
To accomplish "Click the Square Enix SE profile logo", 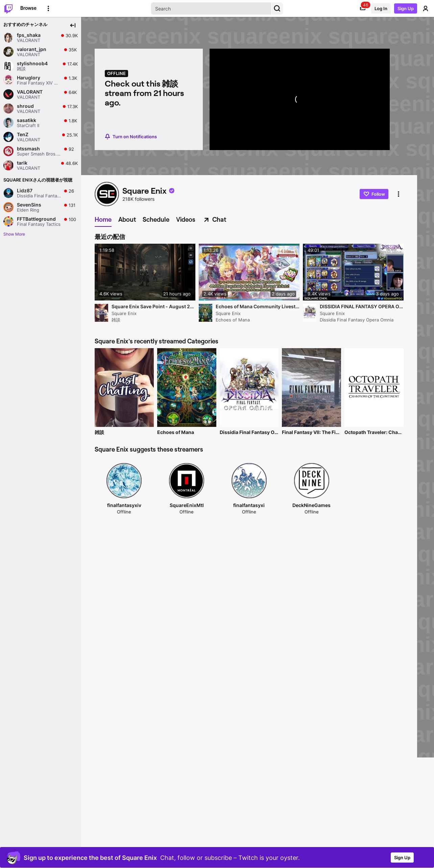I will (x=107, y=194).
